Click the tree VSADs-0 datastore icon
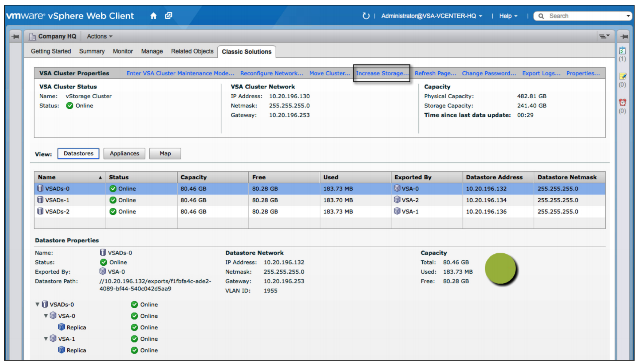640x364 pixels. [45, 304]
